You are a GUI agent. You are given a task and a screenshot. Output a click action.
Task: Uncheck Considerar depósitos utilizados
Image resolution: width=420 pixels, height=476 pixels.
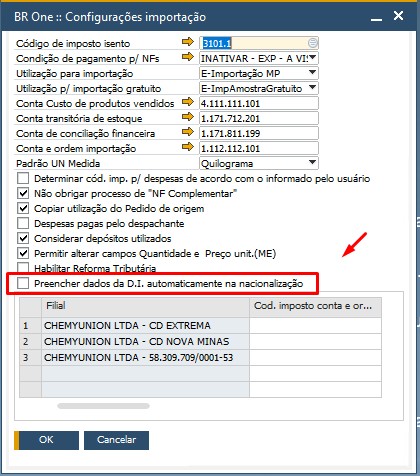23,238
